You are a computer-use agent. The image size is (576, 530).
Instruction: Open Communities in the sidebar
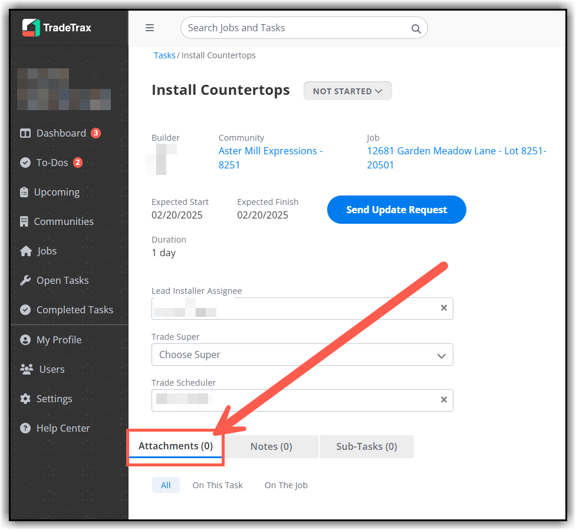coord(57,221)
